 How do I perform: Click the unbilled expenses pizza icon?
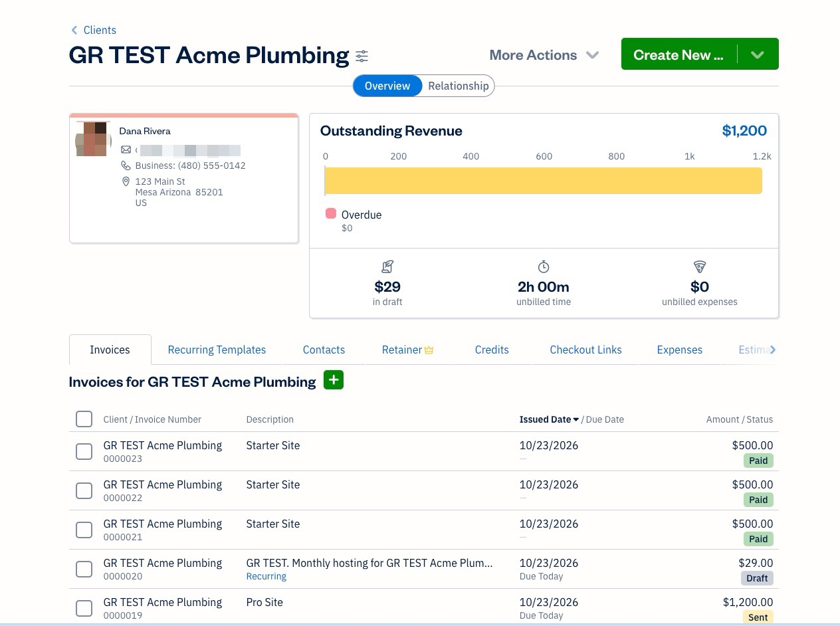pos(699,266)
